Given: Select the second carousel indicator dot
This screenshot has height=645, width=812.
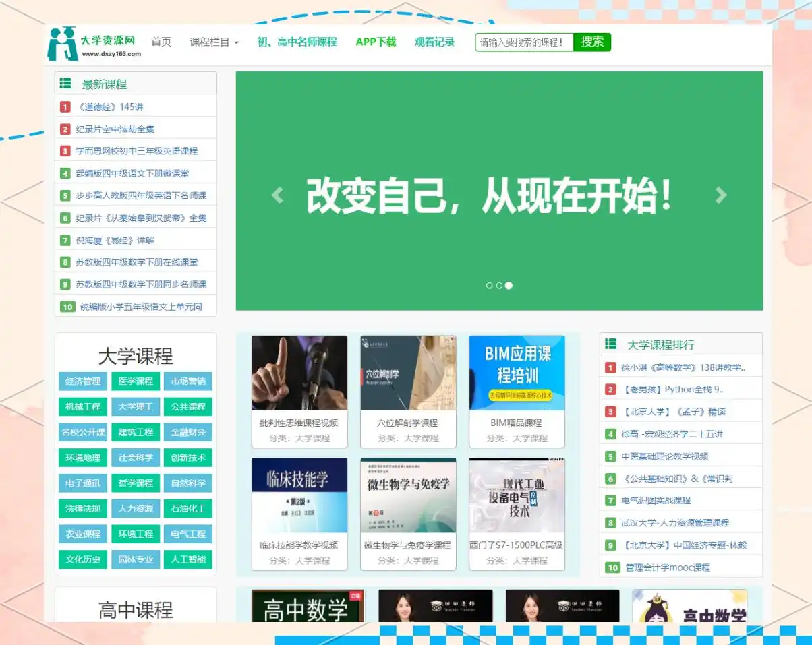Looking at the screenshot, I should (499, 286).
